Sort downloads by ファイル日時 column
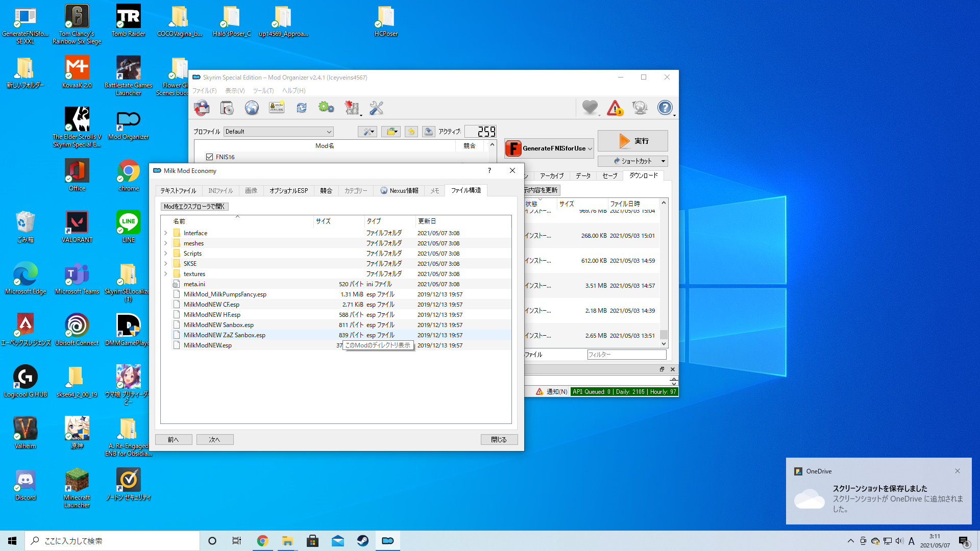 (633, 204)
